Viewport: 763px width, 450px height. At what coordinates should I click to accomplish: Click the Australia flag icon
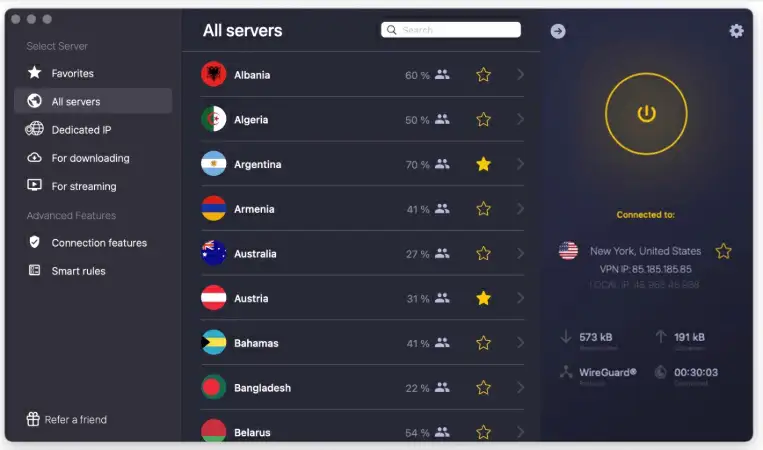pos(214,253)
